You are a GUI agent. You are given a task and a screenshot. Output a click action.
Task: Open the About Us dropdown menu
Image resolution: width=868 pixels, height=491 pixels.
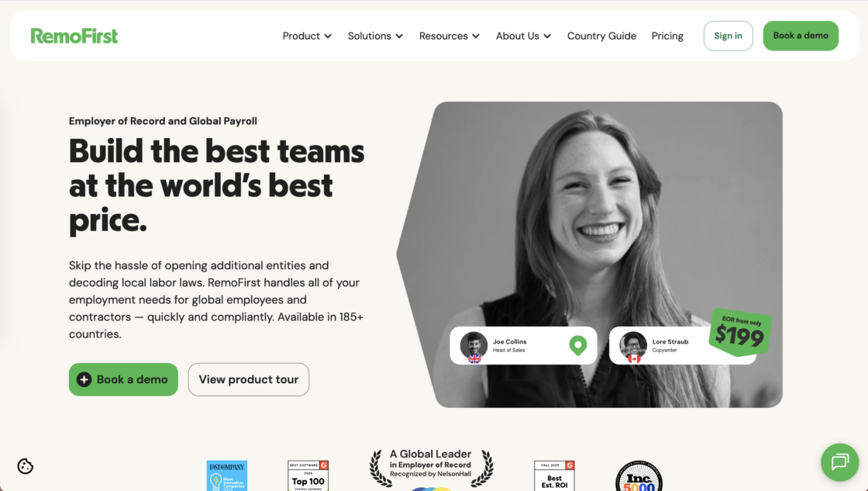pos(523,36)
